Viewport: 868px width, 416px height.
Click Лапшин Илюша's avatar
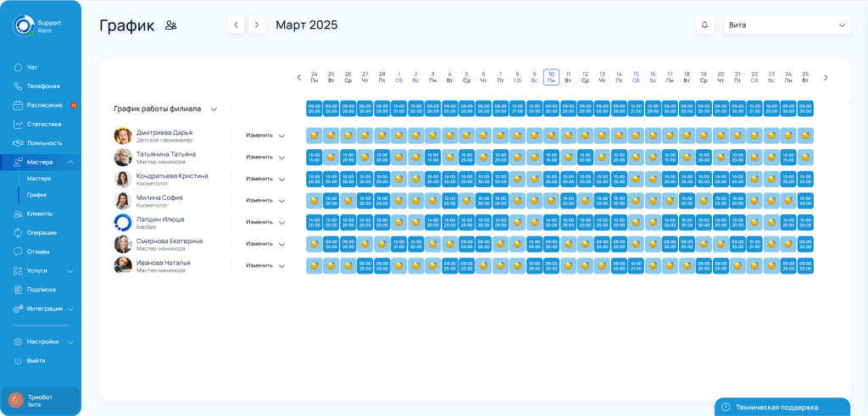point(123,222)
